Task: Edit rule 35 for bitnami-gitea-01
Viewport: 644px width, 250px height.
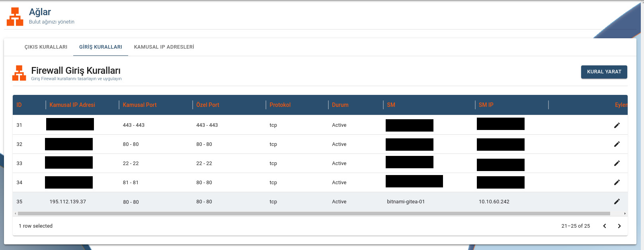Action: [617, 201]
